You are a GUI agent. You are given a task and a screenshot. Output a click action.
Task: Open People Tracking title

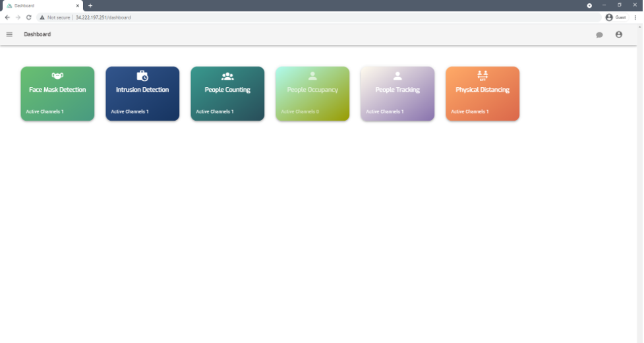click(397, 90)
